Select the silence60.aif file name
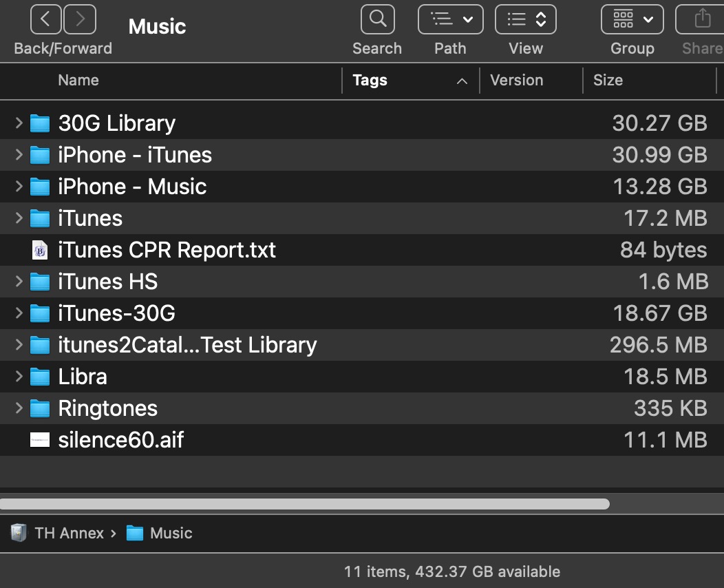This screenshot has width=724, height=588. point(121,440)
